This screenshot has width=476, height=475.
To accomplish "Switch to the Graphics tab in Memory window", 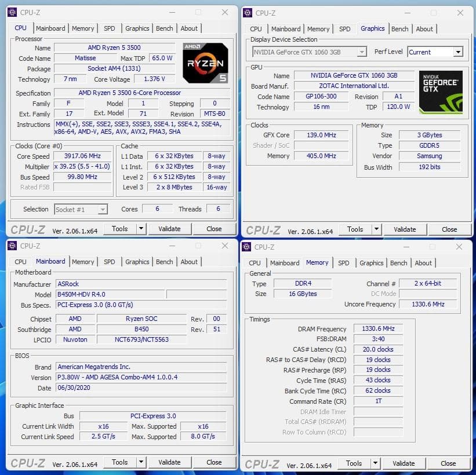I will 371,262.
